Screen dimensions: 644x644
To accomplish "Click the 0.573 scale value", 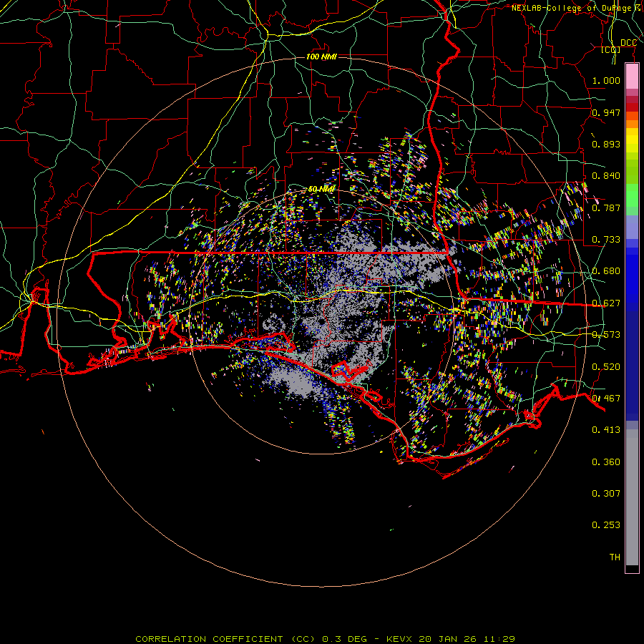I will [606, 335].
